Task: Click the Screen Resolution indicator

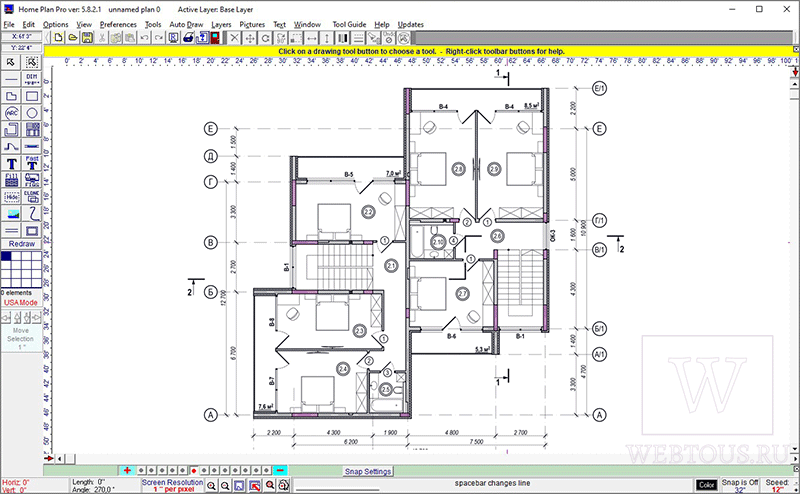Action: click(172, 485)
